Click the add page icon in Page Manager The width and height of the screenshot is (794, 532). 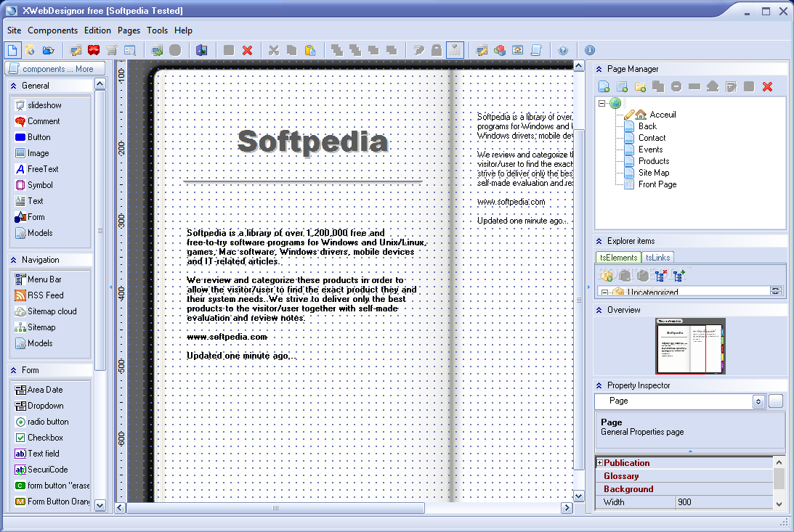click(x=604, y=86)
